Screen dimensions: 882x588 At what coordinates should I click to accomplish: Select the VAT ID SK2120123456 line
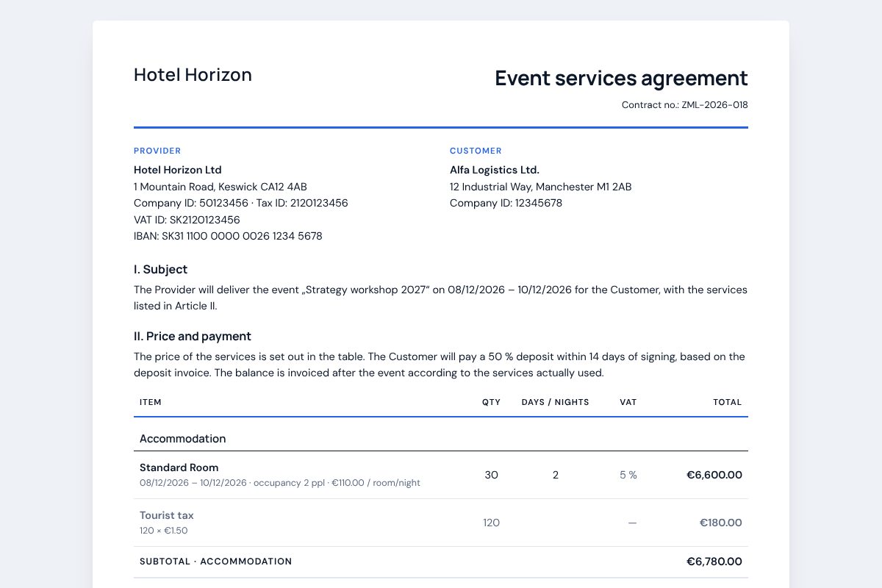(187, 220)
